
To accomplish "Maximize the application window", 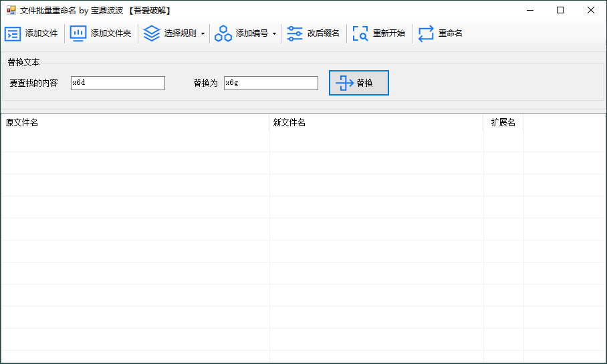I will (x=560, y=10).
